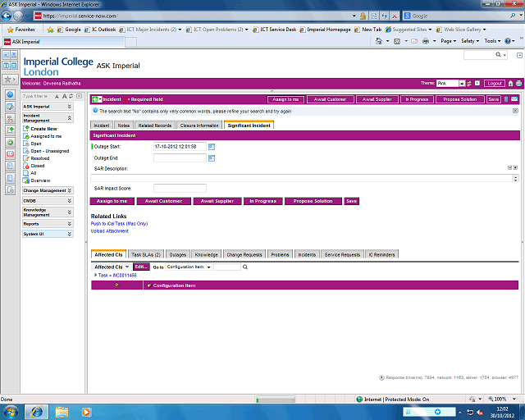Image resolution: width=525 pixels, height=420 pixels.
Task: Open calendar picker for Outage End
Action: (211, 157)
